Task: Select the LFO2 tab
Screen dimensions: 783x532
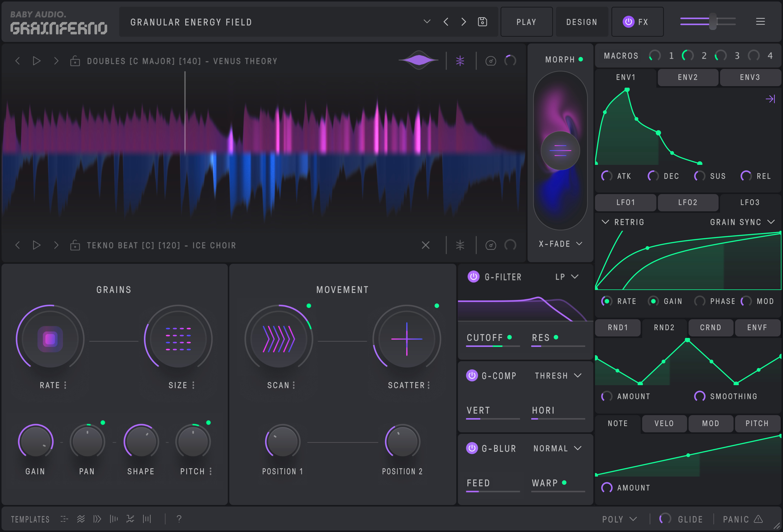Action: (688, 203)
